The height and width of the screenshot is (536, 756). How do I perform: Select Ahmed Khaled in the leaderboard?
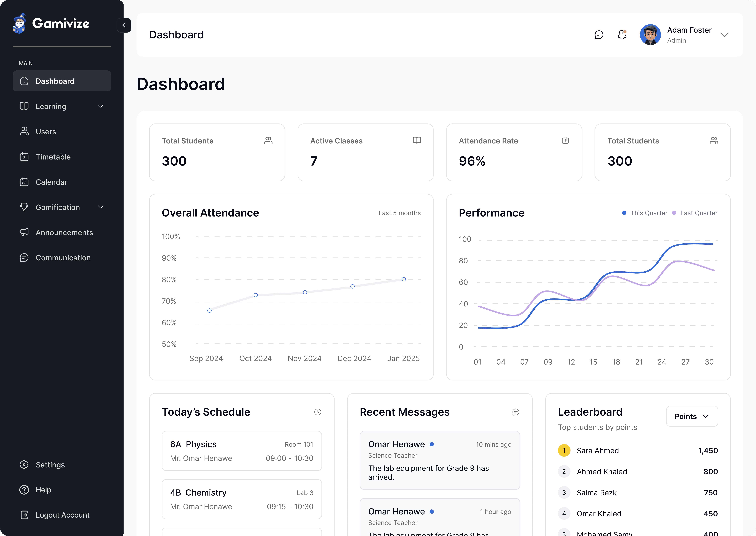[638, 472]
